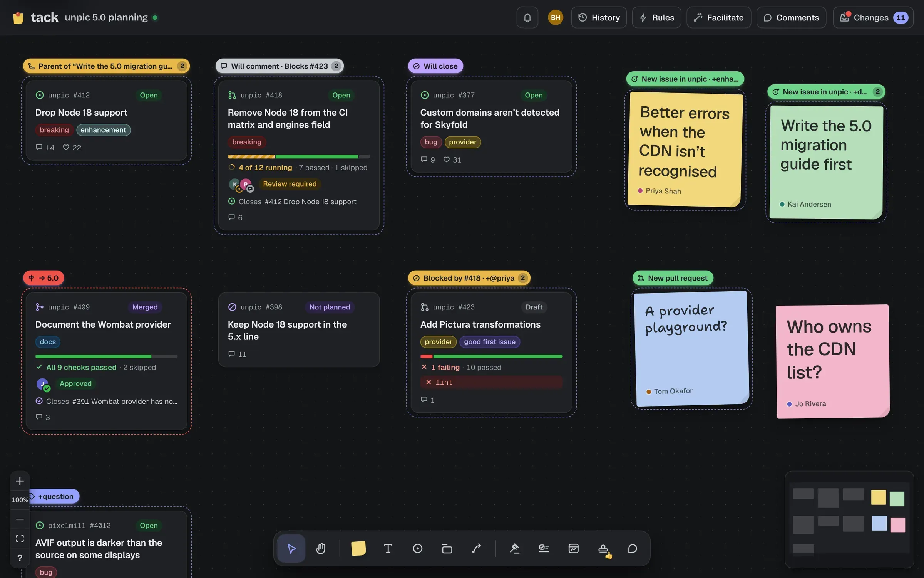The image size is (924, 578).
Task: Select the pointer (select) tool
Action: 291,548
